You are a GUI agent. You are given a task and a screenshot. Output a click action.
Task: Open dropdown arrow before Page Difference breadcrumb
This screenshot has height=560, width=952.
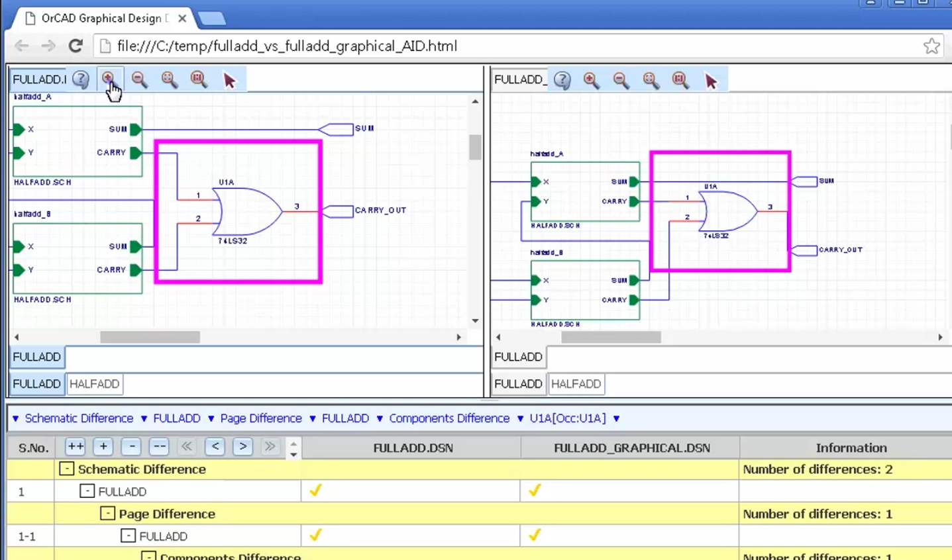click(x=211, y=418)
